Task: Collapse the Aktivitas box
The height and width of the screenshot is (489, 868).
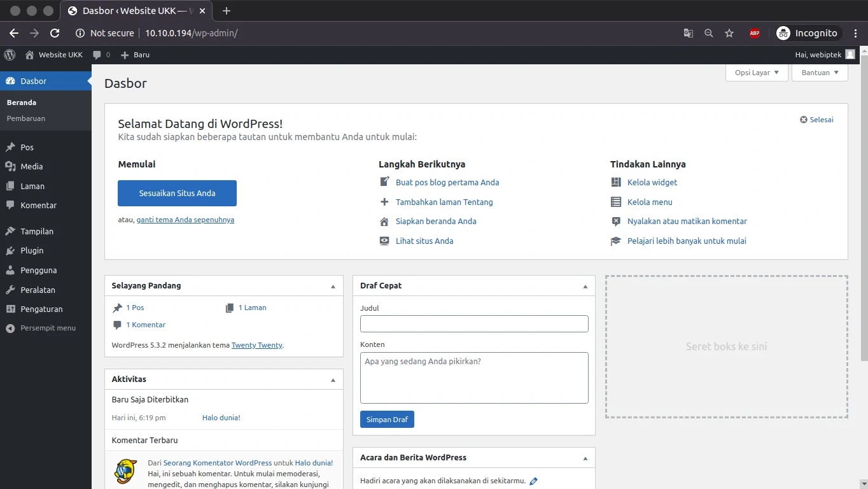Action: click(x=333, y=380)
